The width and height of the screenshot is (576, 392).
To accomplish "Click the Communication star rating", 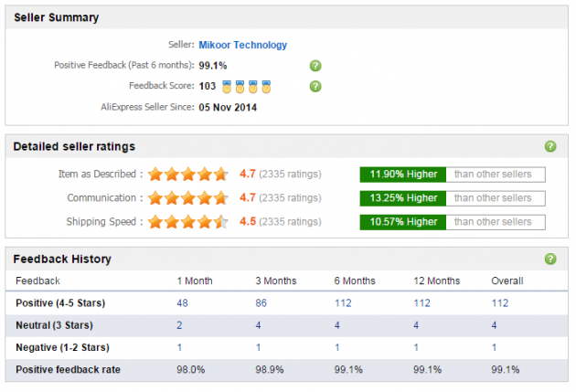I will pyautogui.click(x=188, y=197).
